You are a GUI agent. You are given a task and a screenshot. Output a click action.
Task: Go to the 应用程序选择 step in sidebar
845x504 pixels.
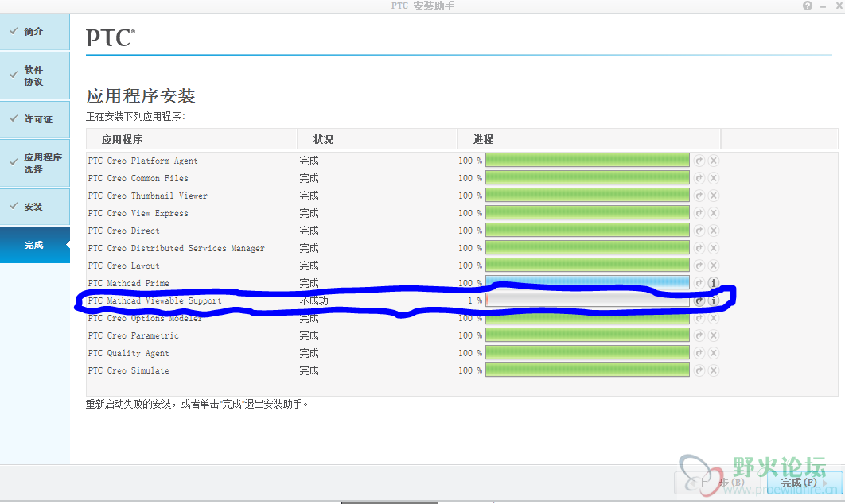[34, 163]
